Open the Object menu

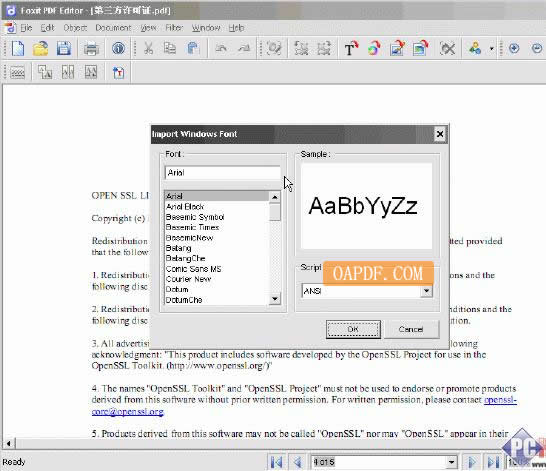coord(75,28)
